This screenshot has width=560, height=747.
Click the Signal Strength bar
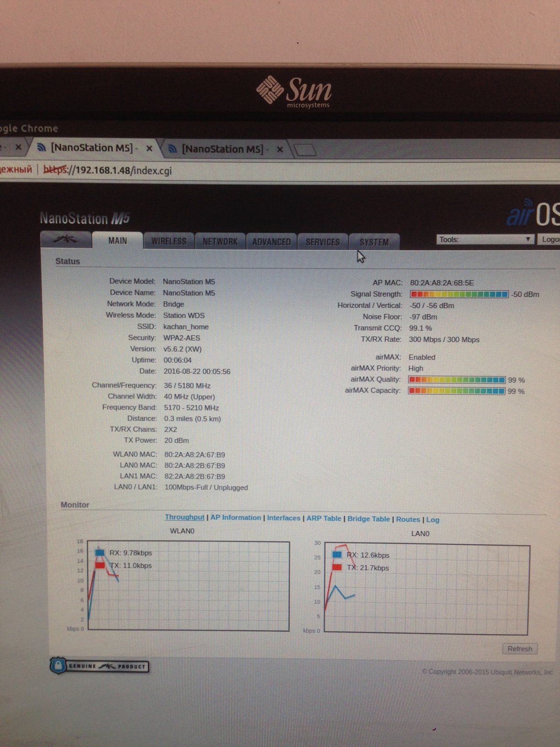[459, 294]
